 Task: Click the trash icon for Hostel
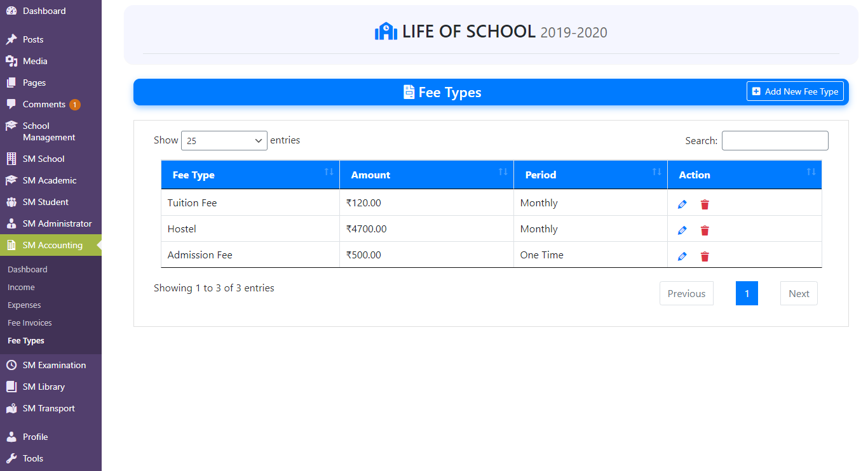705,230
